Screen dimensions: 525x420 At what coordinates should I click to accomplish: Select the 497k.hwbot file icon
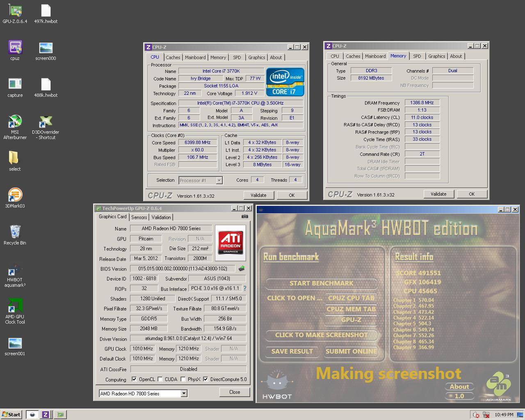click(46, 14)
